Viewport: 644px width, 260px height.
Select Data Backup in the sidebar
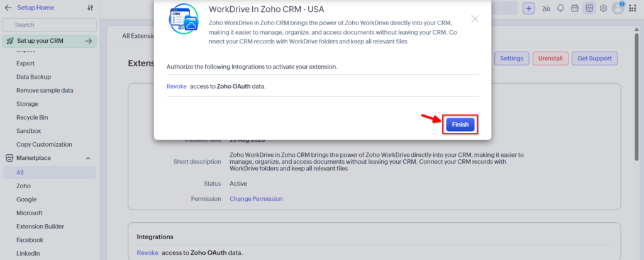coord(34,77)
